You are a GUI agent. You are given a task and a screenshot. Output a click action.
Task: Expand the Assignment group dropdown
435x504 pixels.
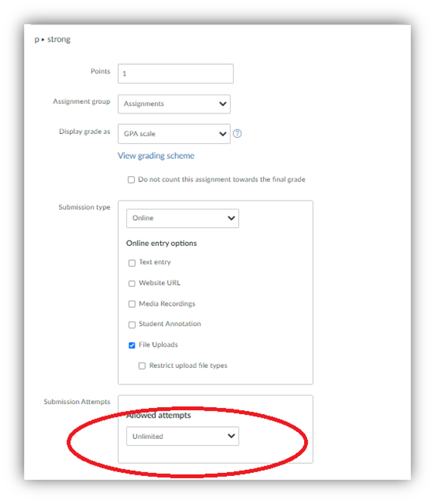pos(174,104)
